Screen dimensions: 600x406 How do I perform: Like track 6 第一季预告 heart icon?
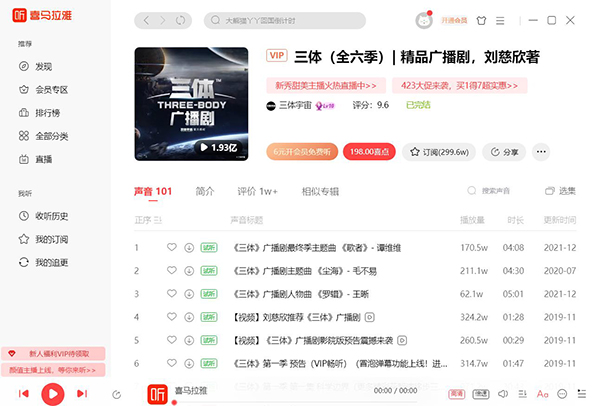tap(172, 363)
